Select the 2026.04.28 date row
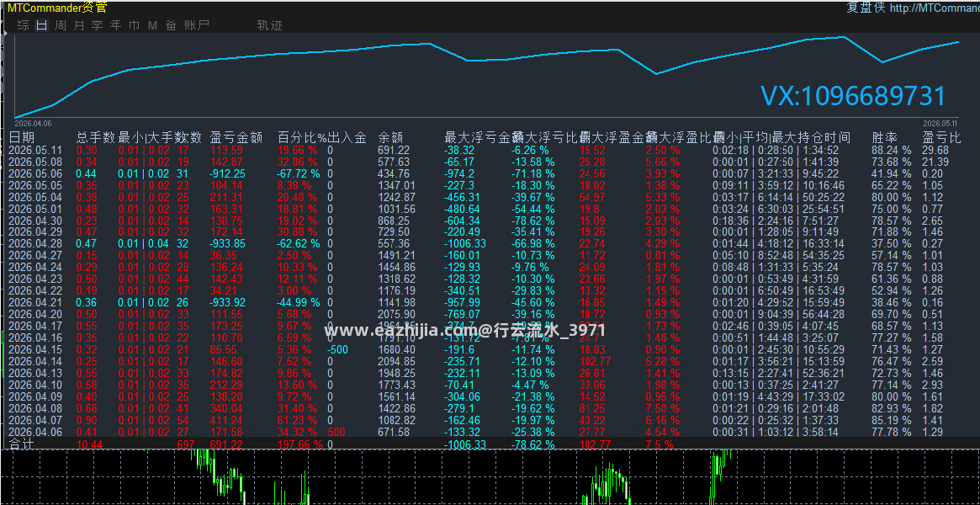 [x=35, y=244]
